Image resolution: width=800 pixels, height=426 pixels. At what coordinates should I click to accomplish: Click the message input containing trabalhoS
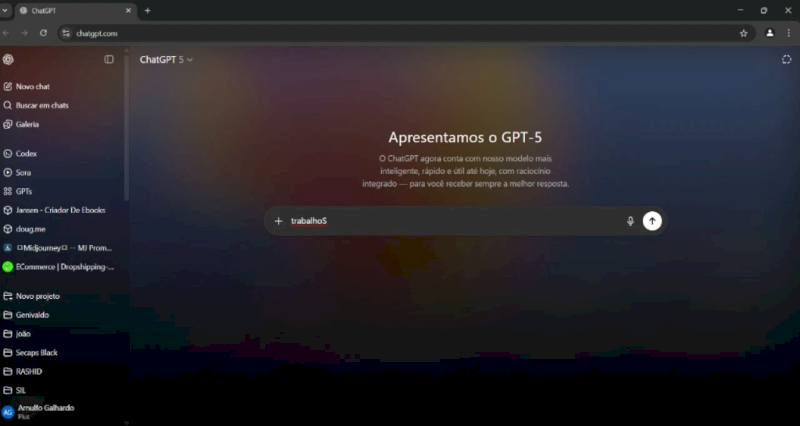(454, 221)
